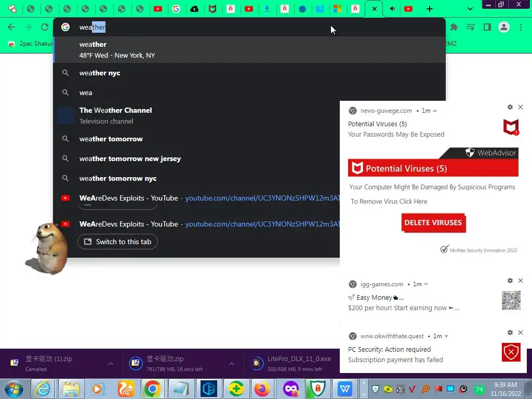532x399 pixels.
Task: Dismiss the igg-games.com notification
Action: tap(521, 281)
